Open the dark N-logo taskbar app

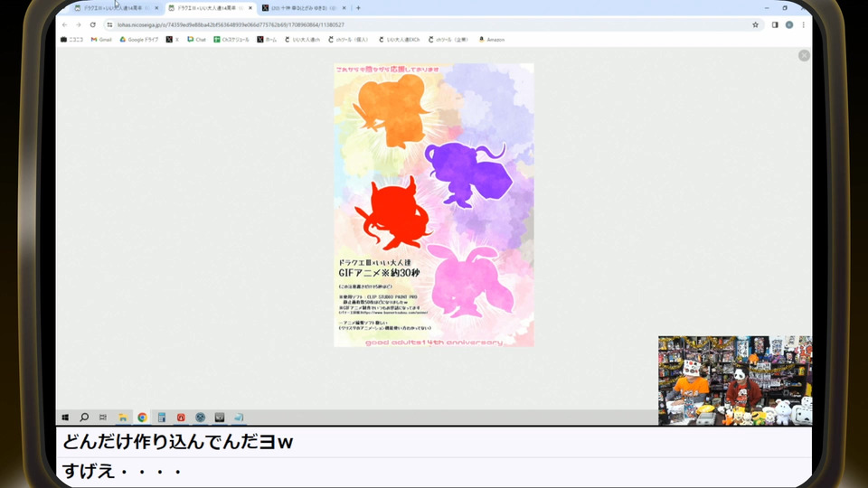pos(220,418)
